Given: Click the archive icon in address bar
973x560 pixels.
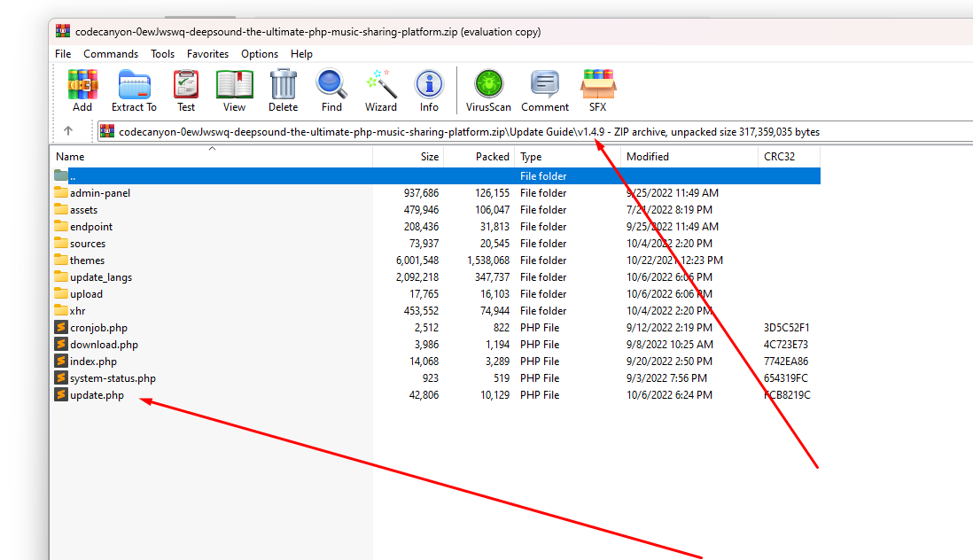Looking at the screenshot, I should click(107, 131).
